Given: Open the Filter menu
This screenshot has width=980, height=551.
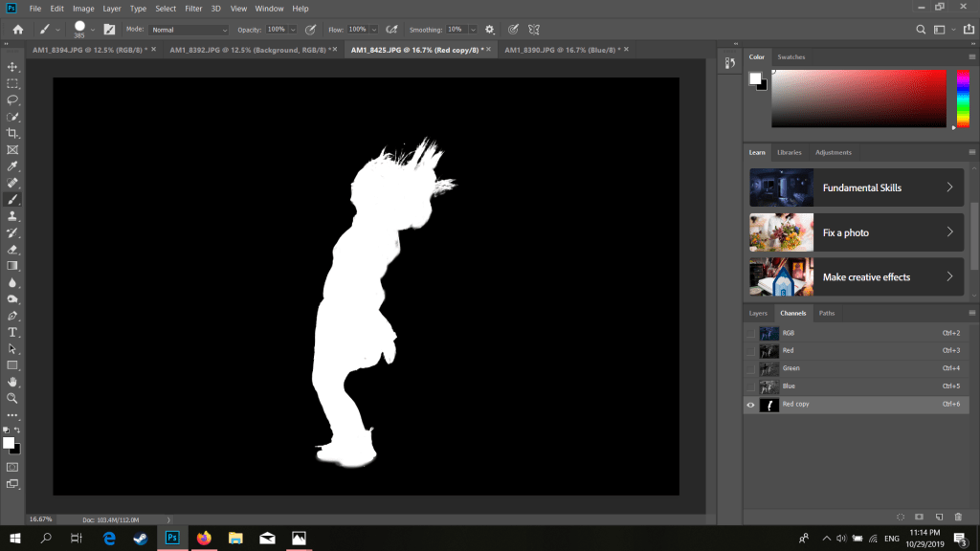Looking at the screenshot, I should (193, 9).
